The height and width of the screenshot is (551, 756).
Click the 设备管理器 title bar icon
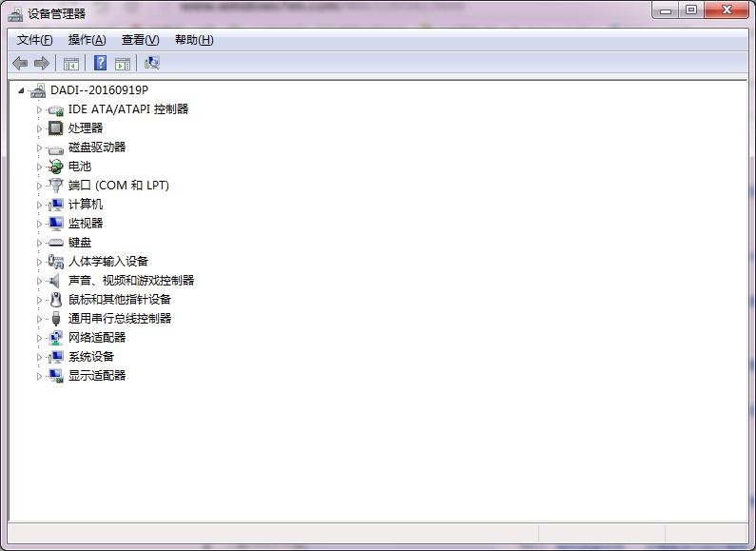pos(15,14)
